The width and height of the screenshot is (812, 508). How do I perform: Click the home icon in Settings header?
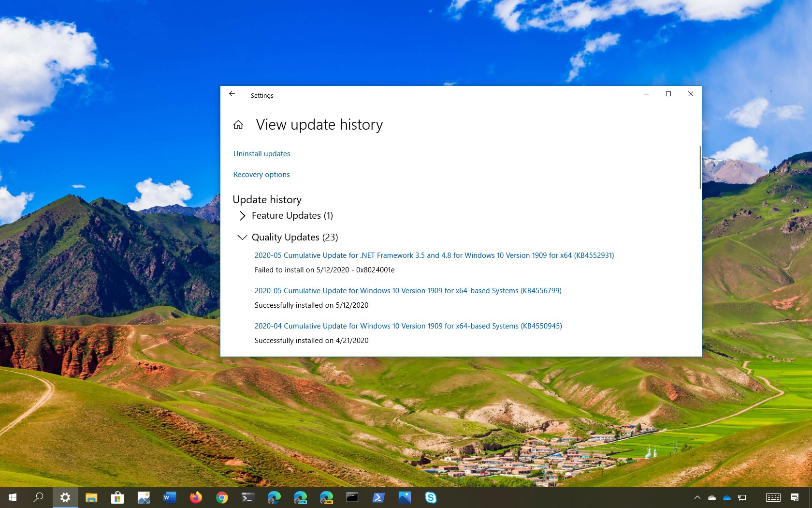[x=238, y=124]
